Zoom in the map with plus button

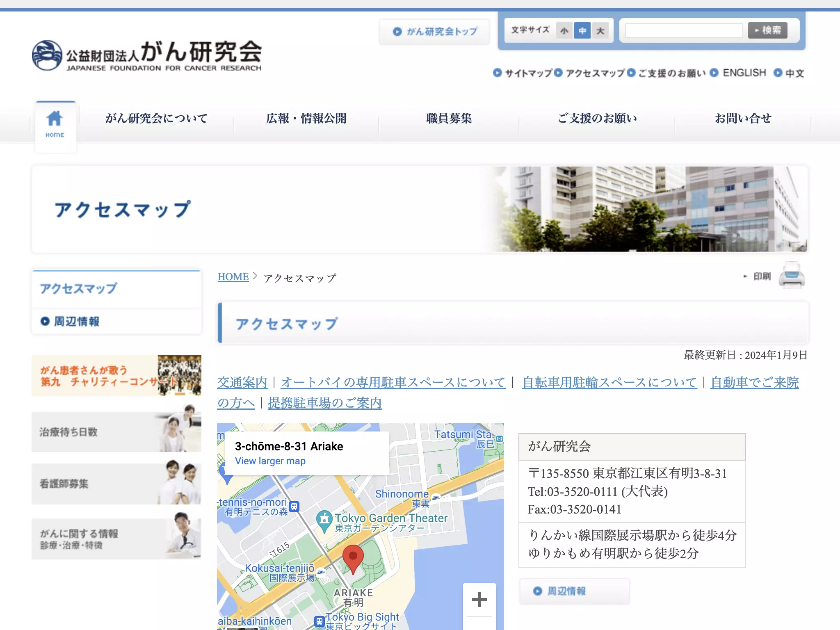[479, 600]
